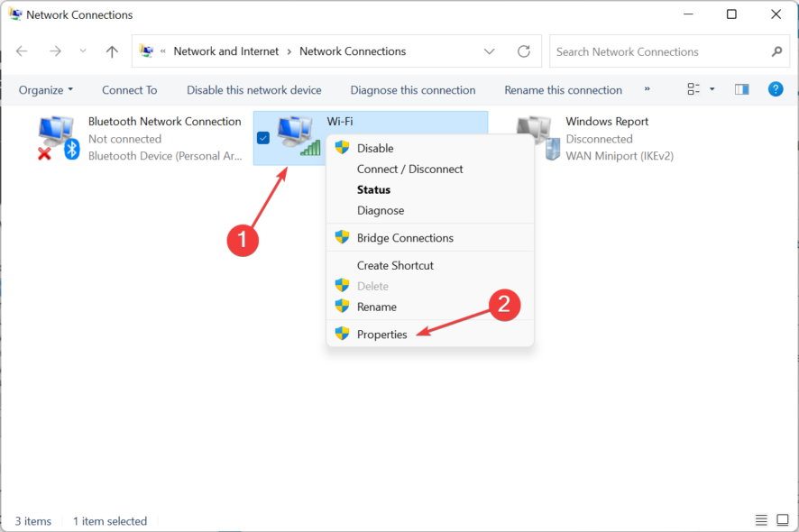Click the search magnifier icon
The image size is (799, 532).
click(x=776, y=51)
